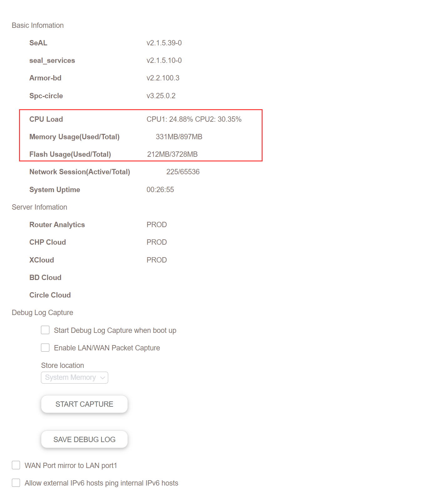Screen dimensions: 448x489
Task: Click the Network Session count 225/65536
Action: point(183,172)
